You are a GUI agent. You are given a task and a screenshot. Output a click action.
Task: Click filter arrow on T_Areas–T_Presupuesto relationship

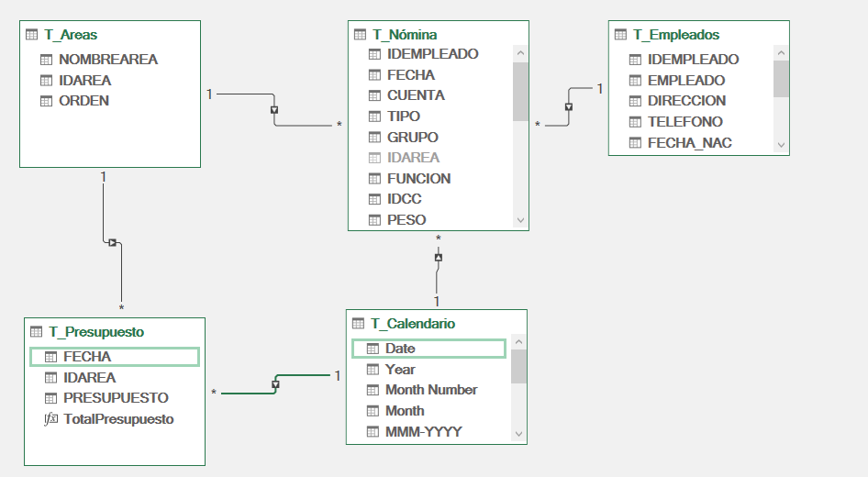coord(113,243)
